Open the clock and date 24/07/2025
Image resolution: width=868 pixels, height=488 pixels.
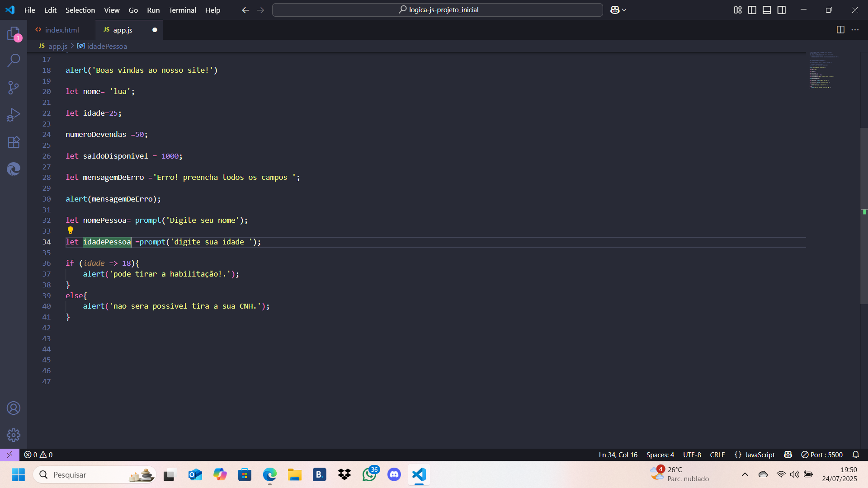tap(840, 474)
